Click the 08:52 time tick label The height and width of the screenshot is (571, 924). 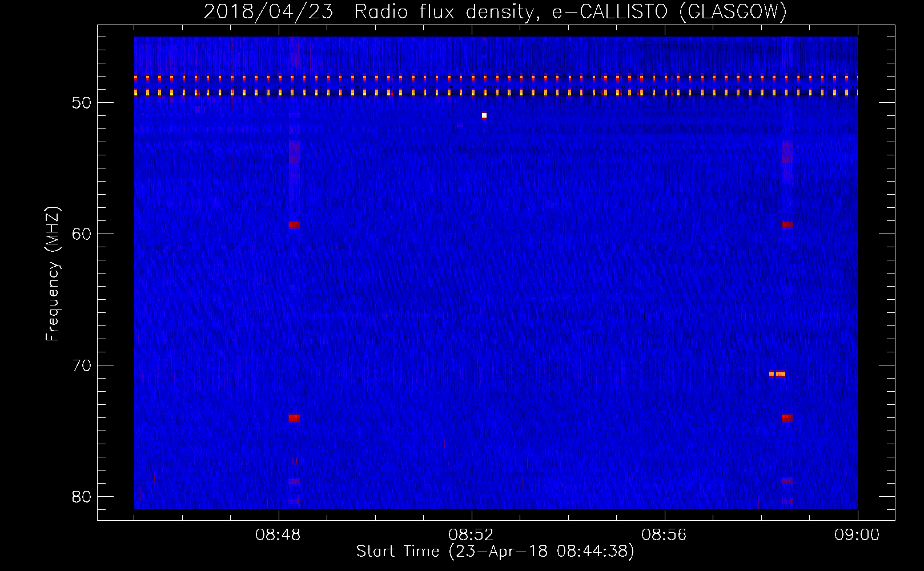pos(471,535)
